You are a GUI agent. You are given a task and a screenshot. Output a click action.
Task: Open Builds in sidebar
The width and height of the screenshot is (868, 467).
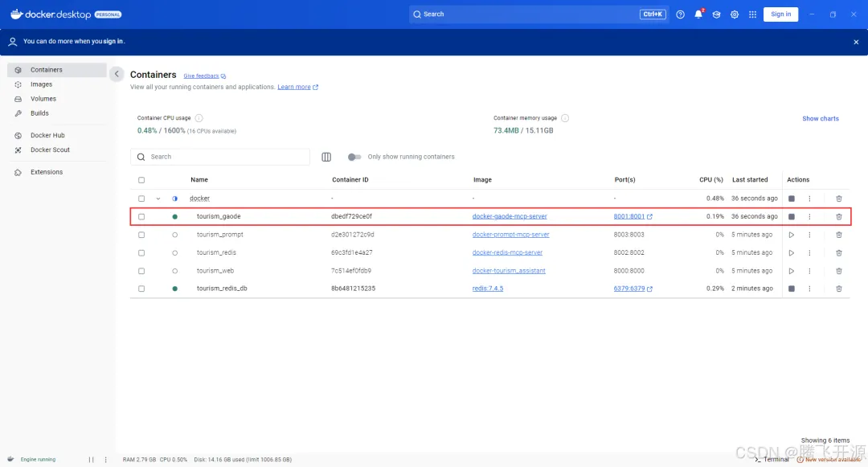[x=57, y=113]
